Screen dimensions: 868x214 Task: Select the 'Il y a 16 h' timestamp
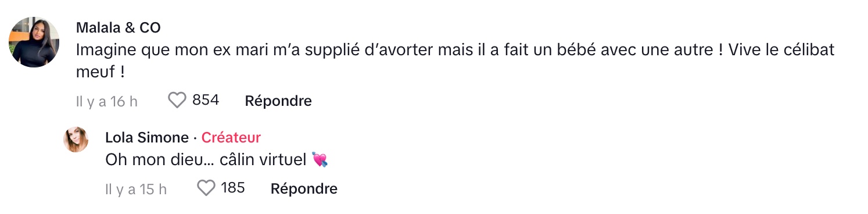[107, 101]
